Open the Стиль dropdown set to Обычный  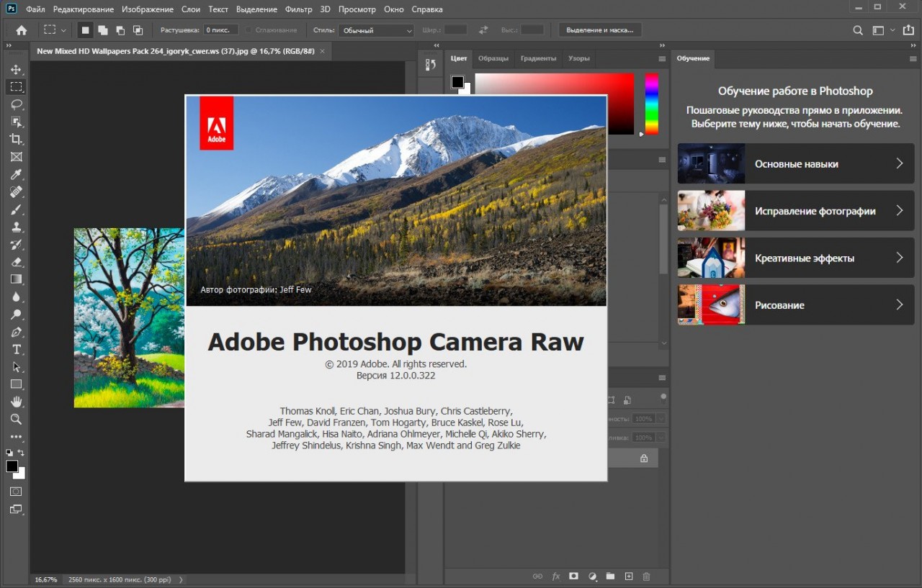click(x=377, y=31)
